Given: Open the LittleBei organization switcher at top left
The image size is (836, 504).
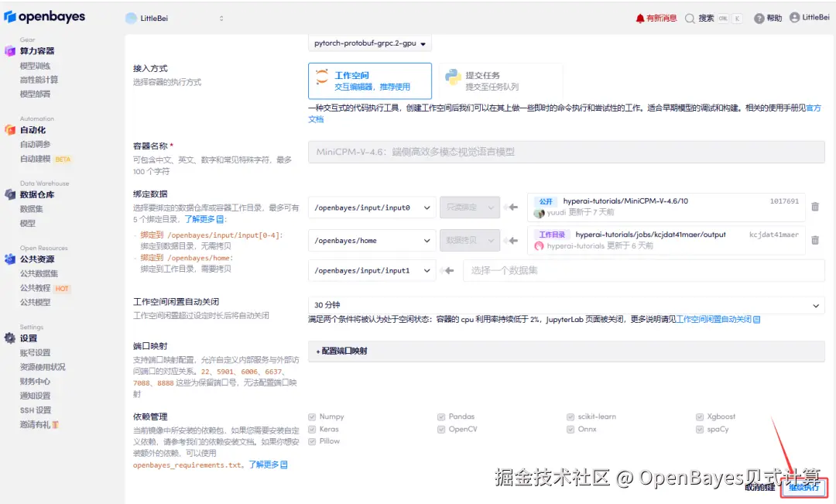Looking at the screenshot, I should tap(175, 18).
